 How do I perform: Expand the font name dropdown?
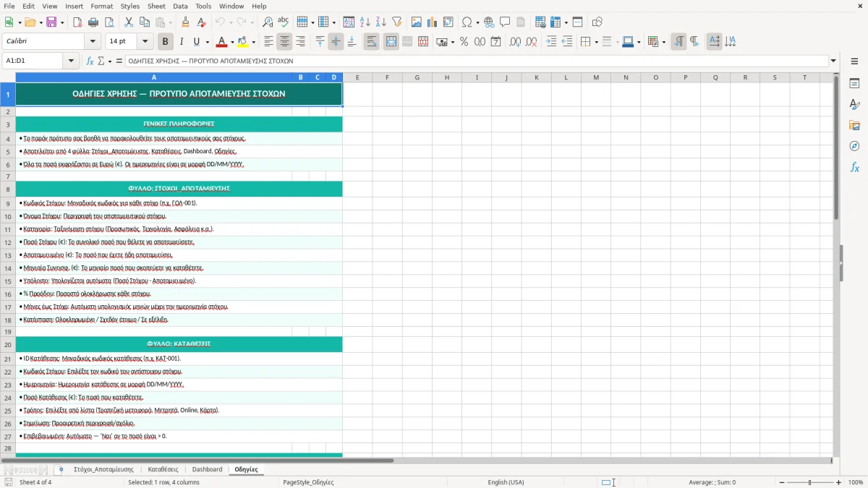point(93,42)
